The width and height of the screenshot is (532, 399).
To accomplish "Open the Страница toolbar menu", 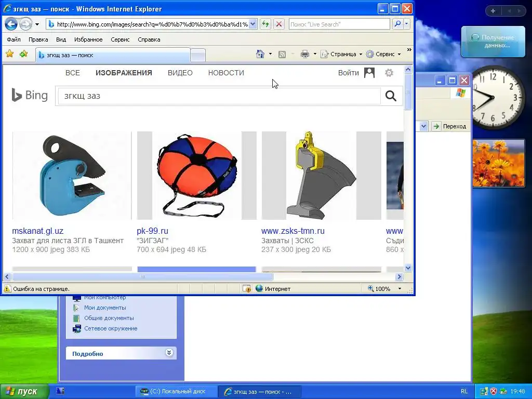I will pyautogui.click(x=342, y=54).
